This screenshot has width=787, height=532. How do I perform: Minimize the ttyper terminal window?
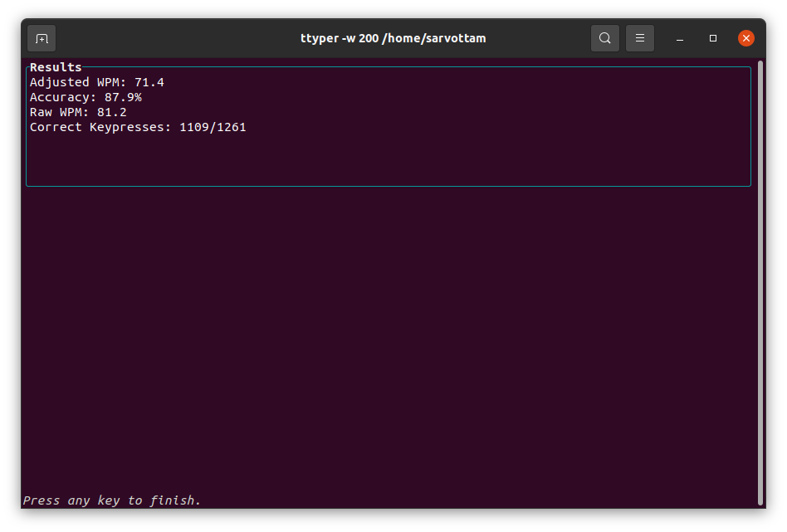680,39
